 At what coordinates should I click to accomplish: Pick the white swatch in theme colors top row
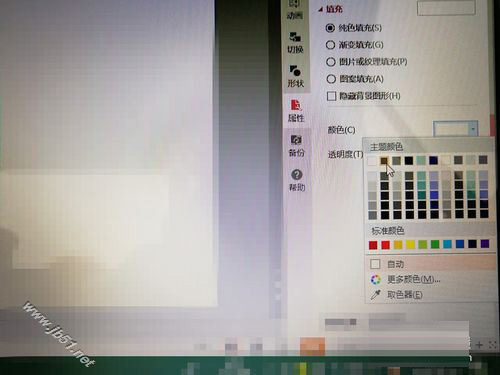(x=372, y=161)
